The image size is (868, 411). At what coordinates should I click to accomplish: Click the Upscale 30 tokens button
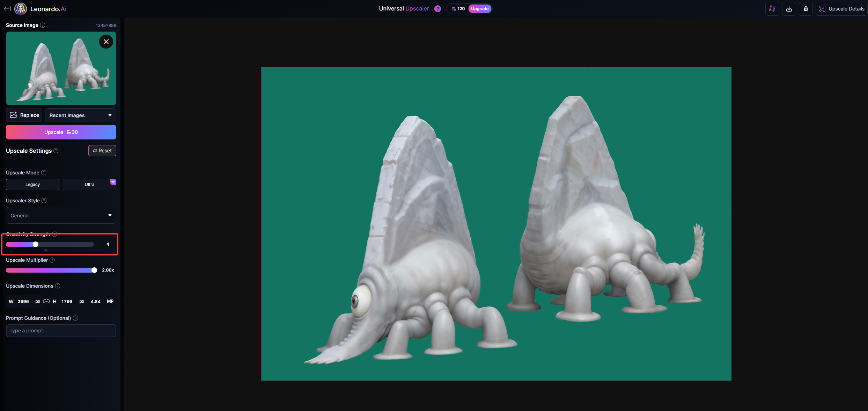pyautogui.click(x=61, y=132)
